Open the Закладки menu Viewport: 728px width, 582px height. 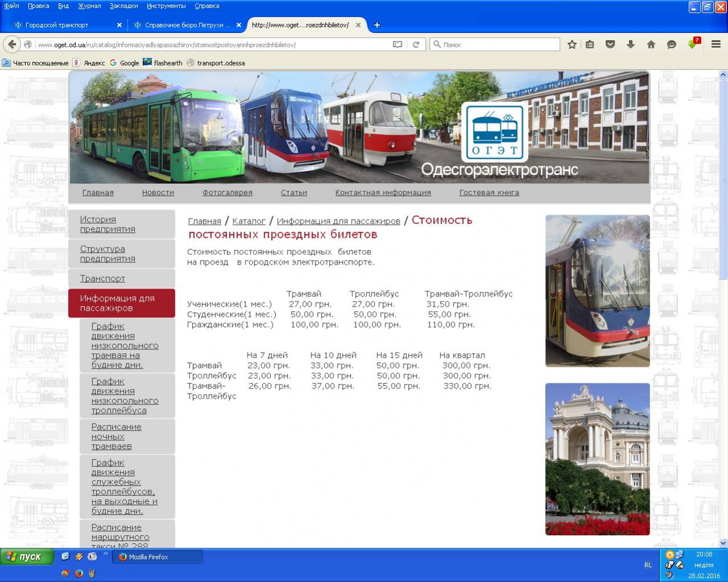[x=124, y=6]
